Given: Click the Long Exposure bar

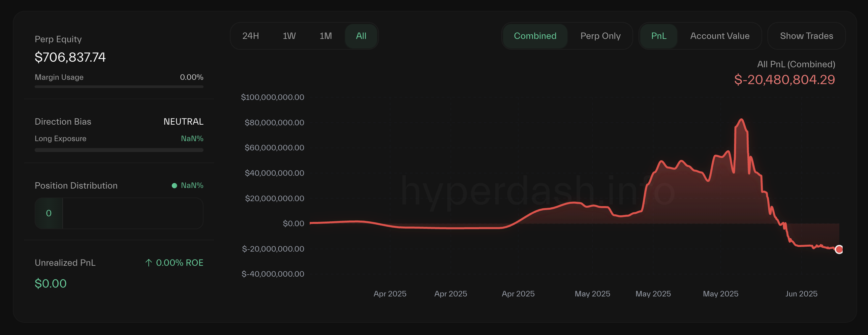Looking at the screenshot, I should click(x=119, y=150).
